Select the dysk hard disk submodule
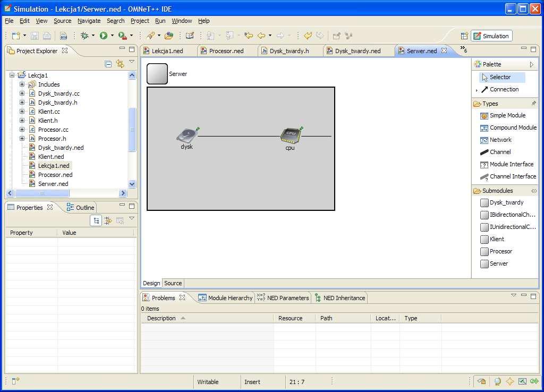The height and width of the screenshot is (392, 544). click(x=188, y=135)
